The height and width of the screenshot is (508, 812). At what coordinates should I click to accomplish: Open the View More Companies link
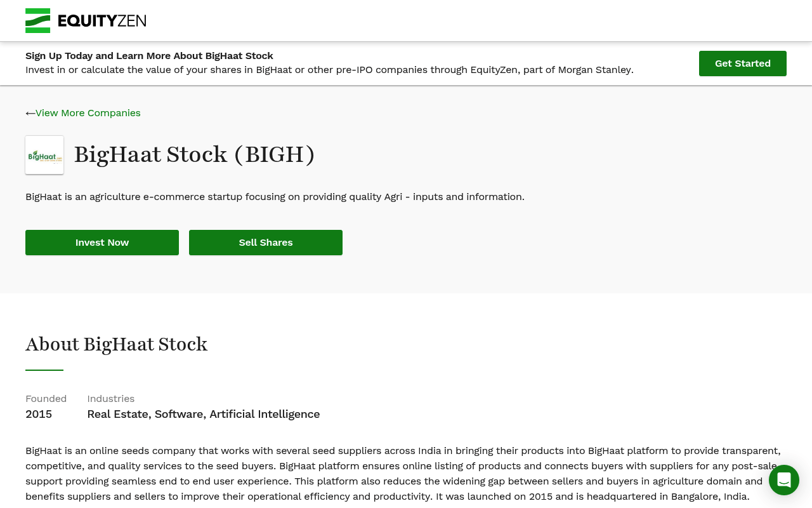coord(88,113)
